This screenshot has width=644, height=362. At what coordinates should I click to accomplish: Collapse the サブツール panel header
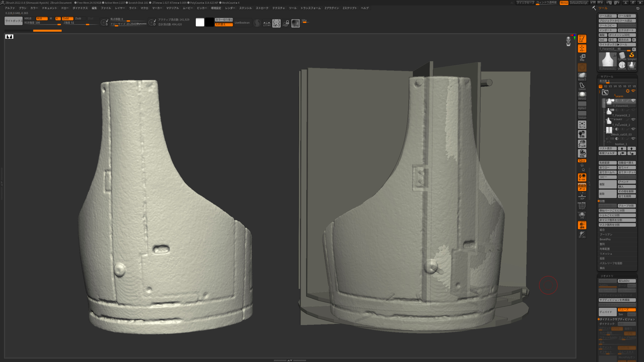[607, 77]
